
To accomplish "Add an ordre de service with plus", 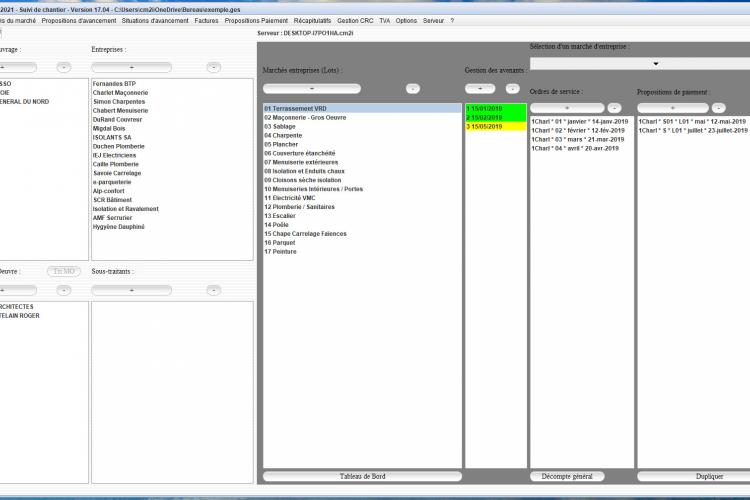I will 567,108.
